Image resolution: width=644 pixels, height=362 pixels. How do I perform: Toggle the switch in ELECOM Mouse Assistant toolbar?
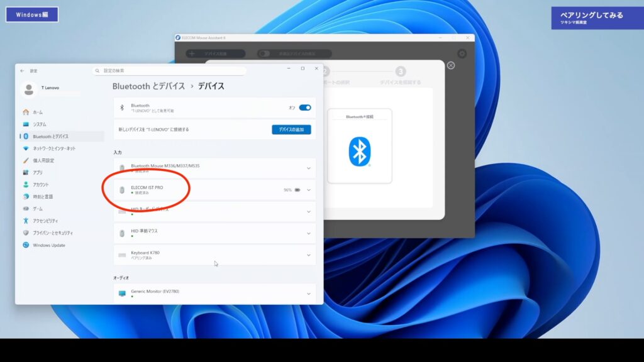[x=264, y=54]
